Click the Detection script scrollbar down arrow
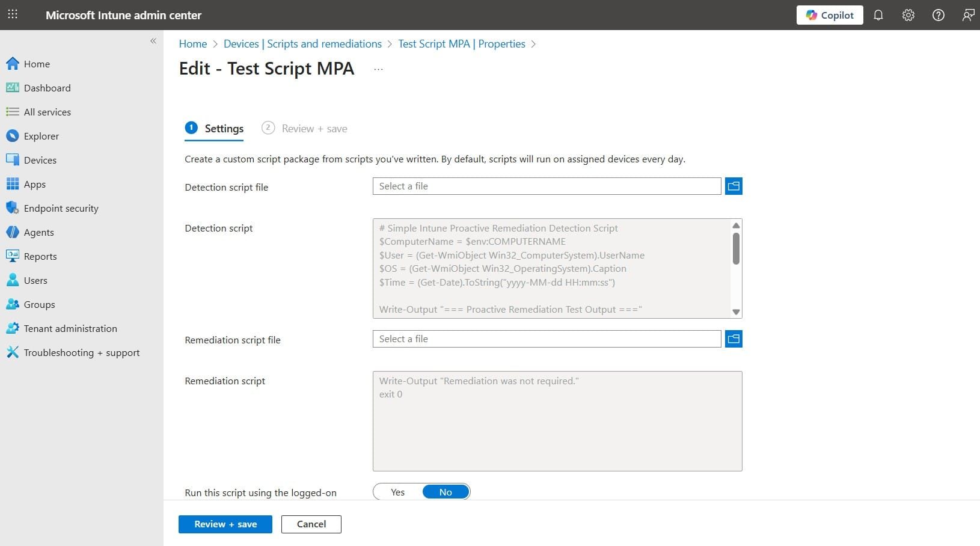 point(736,312)
